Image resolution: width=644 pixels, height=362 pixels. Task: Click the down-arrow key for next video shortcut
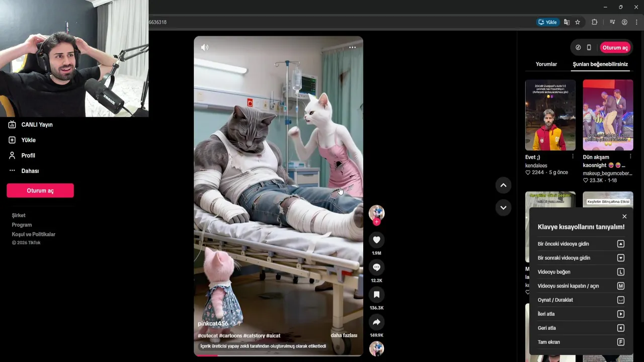tap(621, 258)
